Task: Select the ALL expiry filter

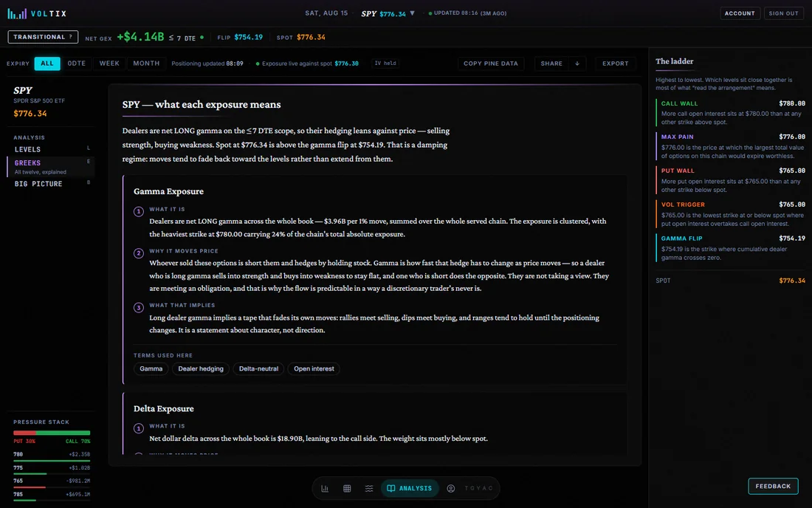Action: (x=47, y=63)
